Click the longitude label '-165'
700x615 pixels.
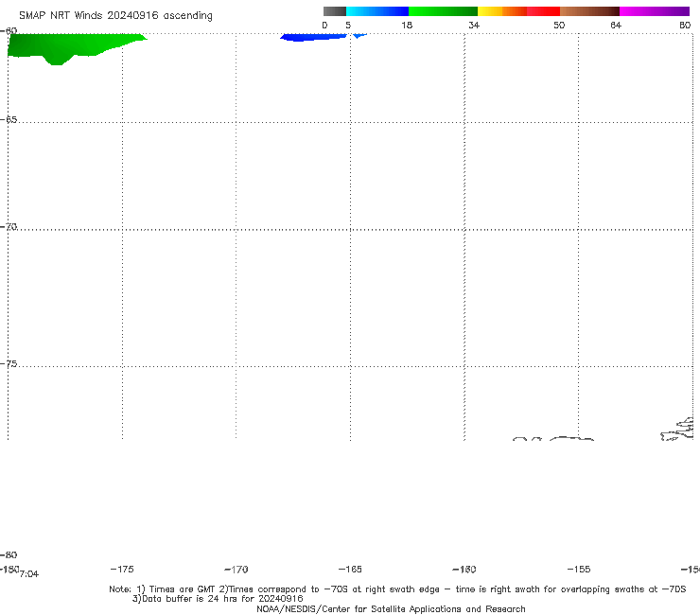(350, 569)
